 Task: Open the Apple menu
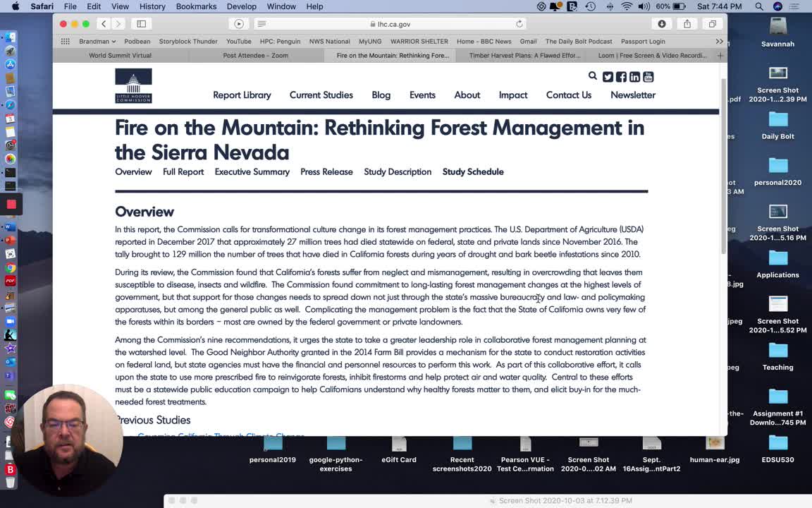(16, 6)
